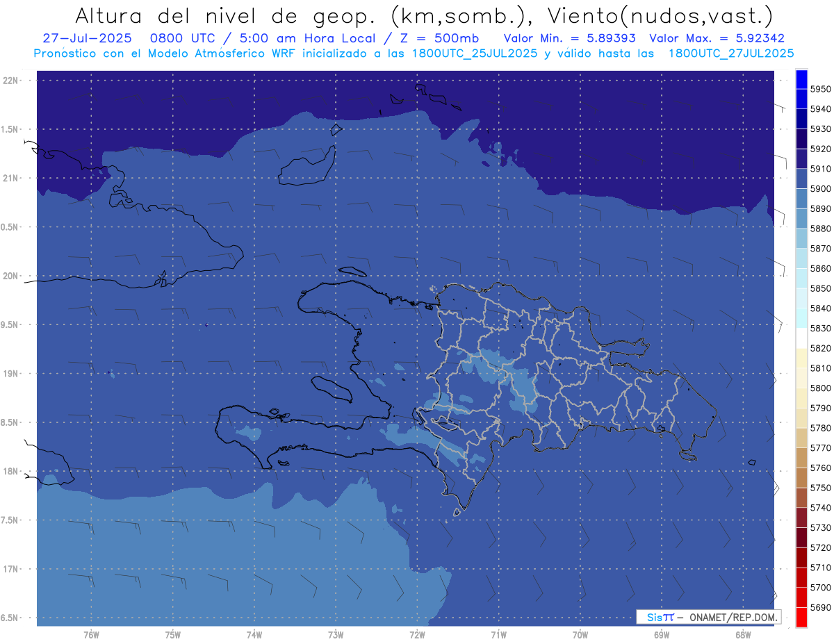Screen dimensions: 834x644
Task: Click the '76W' longitude label
Action: point(91,635)
